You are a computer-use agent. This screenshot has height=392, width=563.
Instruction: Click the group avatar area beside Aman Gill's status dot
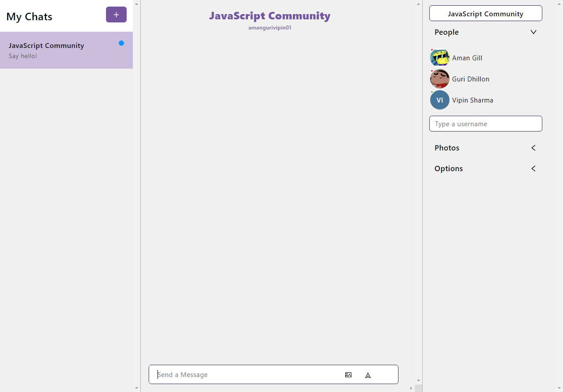[439, 58]
